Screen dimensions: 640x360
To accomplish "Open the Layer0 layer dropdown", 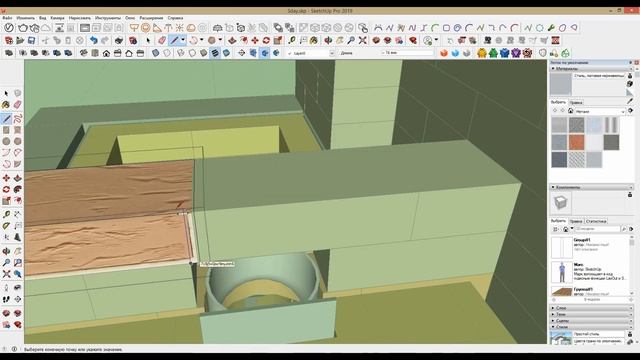I will click(331, 53).
